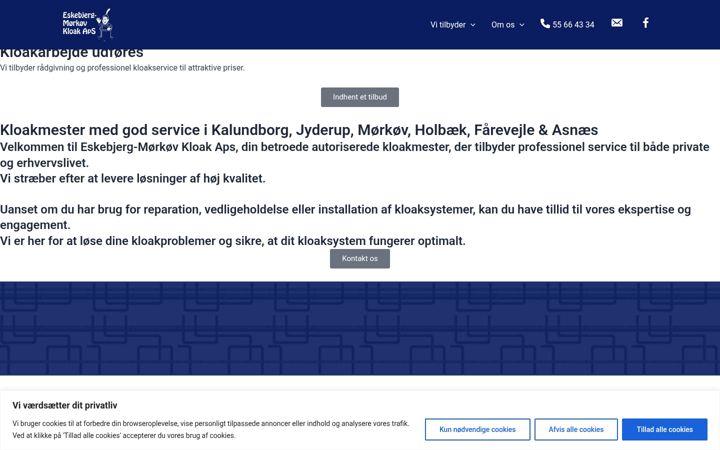This screenshot has width=720, height=450.
Task: Expand the Om os menu
Action: pyautogui.click(x=507, y=25)
